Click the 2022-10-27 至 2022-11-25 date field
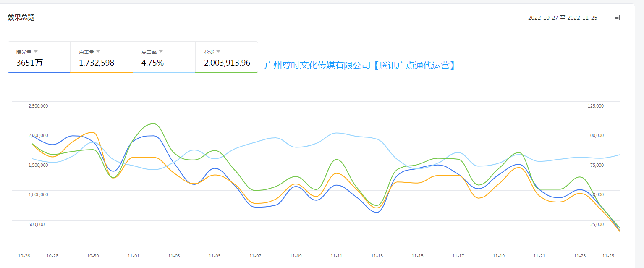 pos(562,18)
